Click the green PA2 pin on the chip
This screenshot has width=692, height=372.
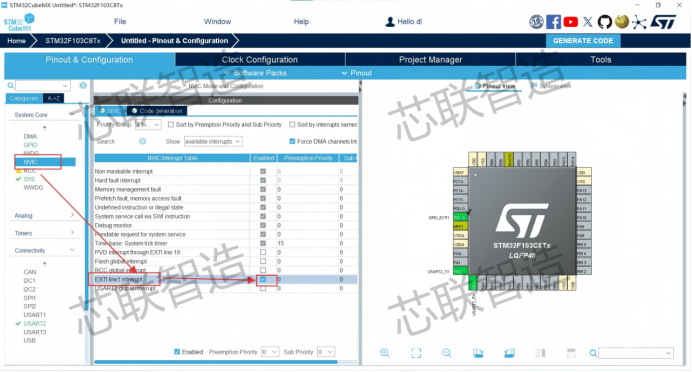[x=460, y=271]
